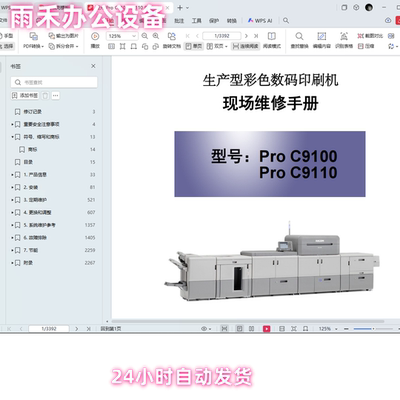This screenshot has width=400, height=400.
Task: Toggle Continuous Reading (连续阅读)
Action: [x=246, y=46]
